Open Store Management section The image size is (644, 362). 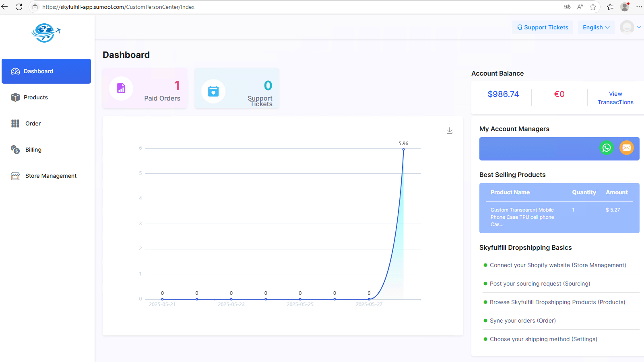(46, 176)
